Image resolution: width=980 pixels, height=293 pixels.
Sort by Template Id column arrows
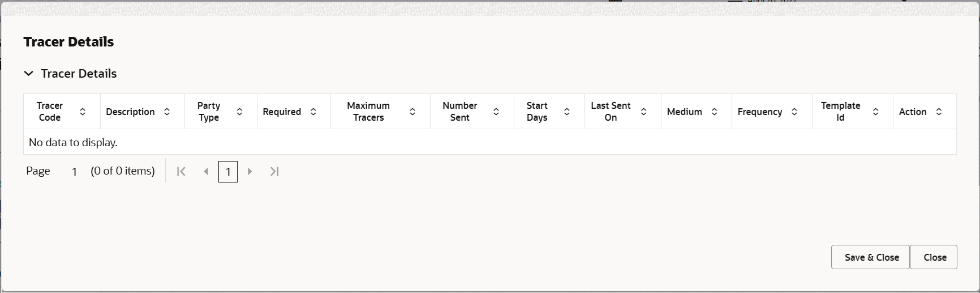click(x=875, y=112)
